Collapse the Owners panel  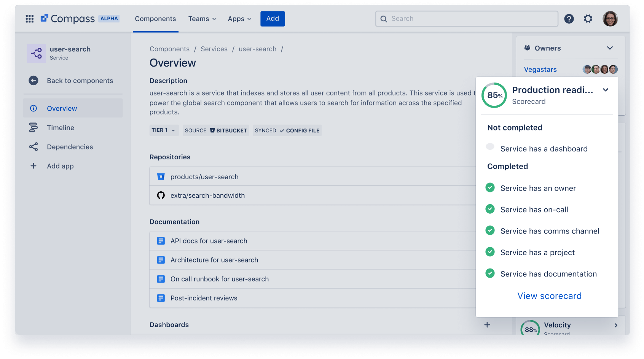610,48
